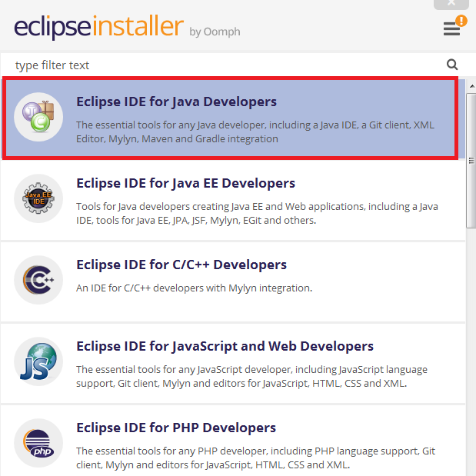Click the magnifier search icon

452,65
